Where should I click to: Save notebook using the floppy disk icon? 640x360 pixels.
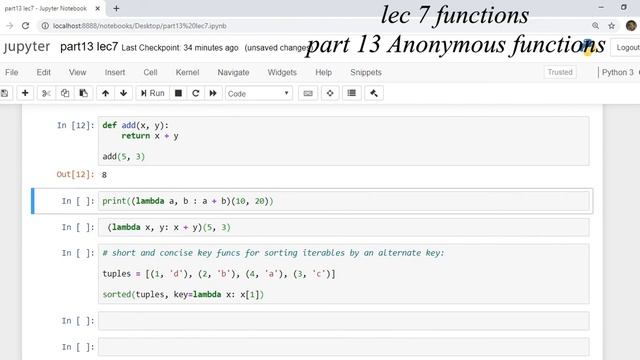point(4,93)
